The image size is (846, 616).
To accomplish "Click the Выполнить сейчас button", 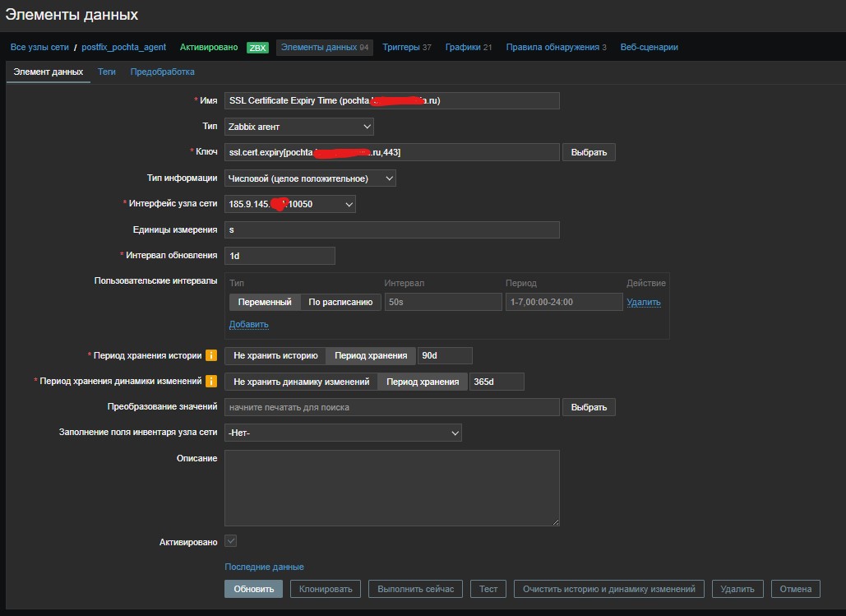I will [416, 589].
